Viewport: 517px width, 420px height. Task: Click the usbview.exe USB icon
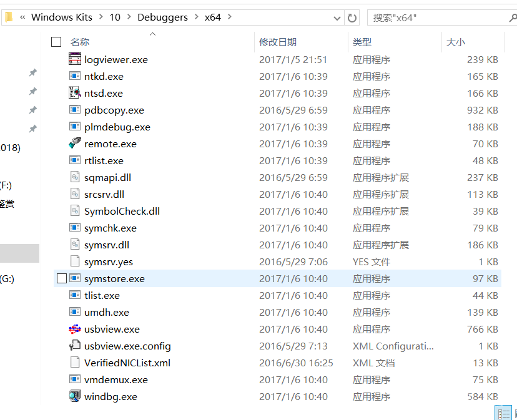coord(75,329)
